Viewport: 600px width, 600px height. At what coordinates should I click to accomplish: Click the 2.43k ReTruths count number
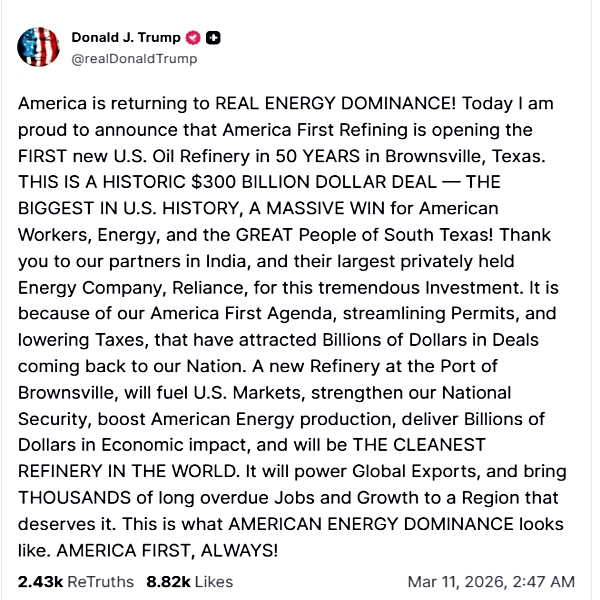[40, 581]
